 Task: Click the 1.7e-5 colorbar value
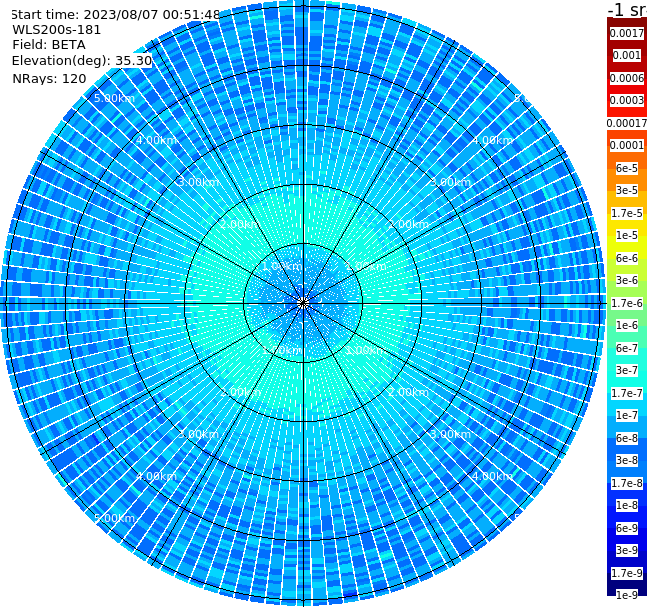pos(627,213)
